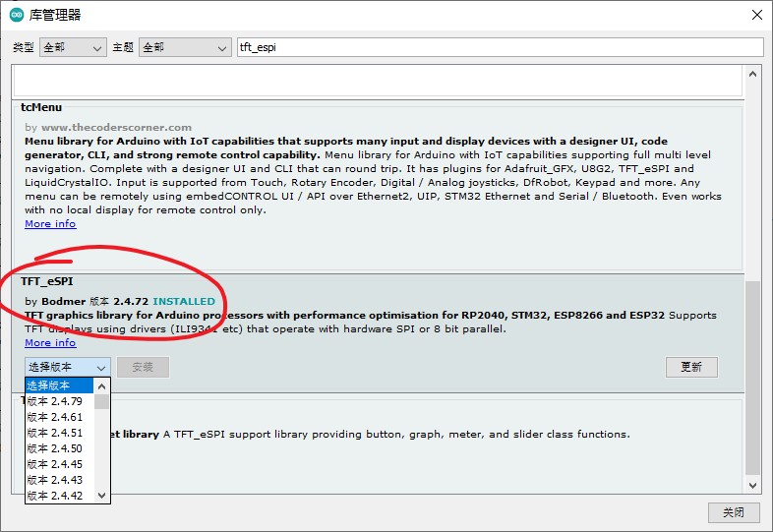This screenshot has width=773, height=532.
Task: Select 版本 2.4.42 from version list
Action: click(60, 496)
